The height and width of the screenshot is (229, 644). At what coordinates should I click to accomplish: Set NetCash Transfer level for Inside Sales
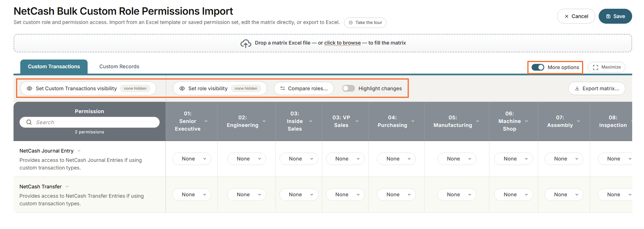coord(299,195)
